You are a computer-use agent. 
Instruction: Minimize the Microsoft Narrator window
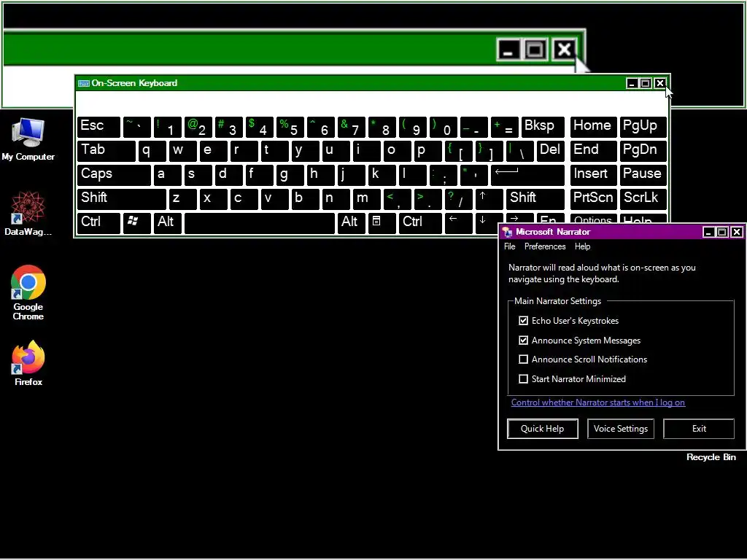[708, 232]
